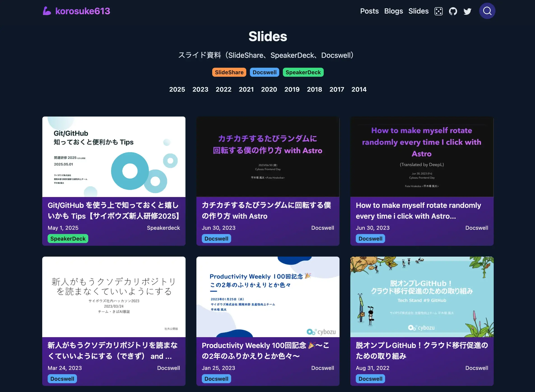Jump to year 2014
The image size is (535, 392).
click(x=359, y=89)
